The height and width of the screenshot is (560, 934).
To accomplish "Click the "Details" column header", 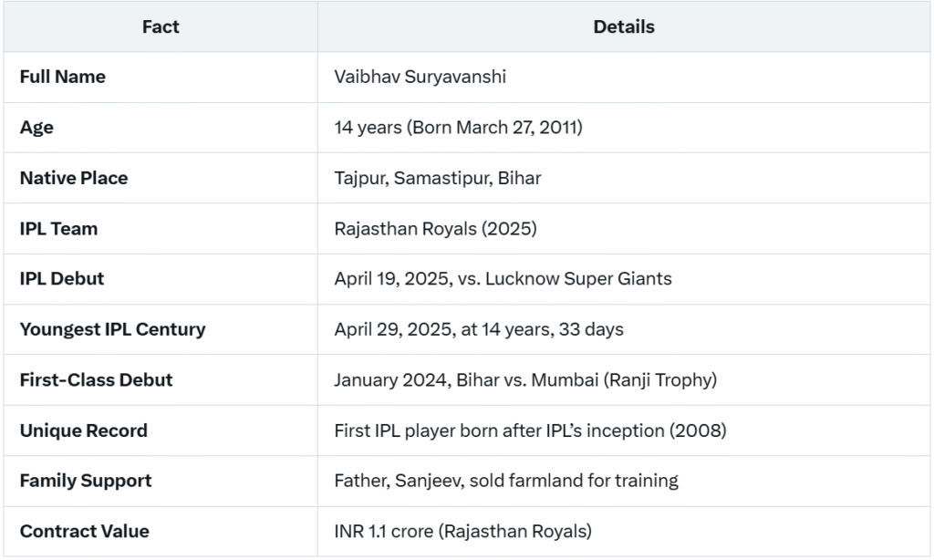I will tap(624, 27).
